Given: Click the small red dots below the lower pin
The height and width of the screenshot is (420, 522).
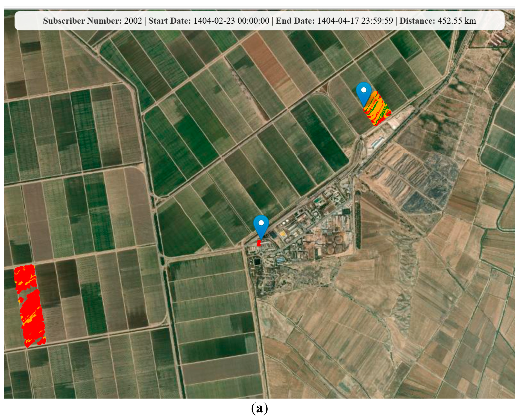Looking at the screenshot, I should [259, 243].
